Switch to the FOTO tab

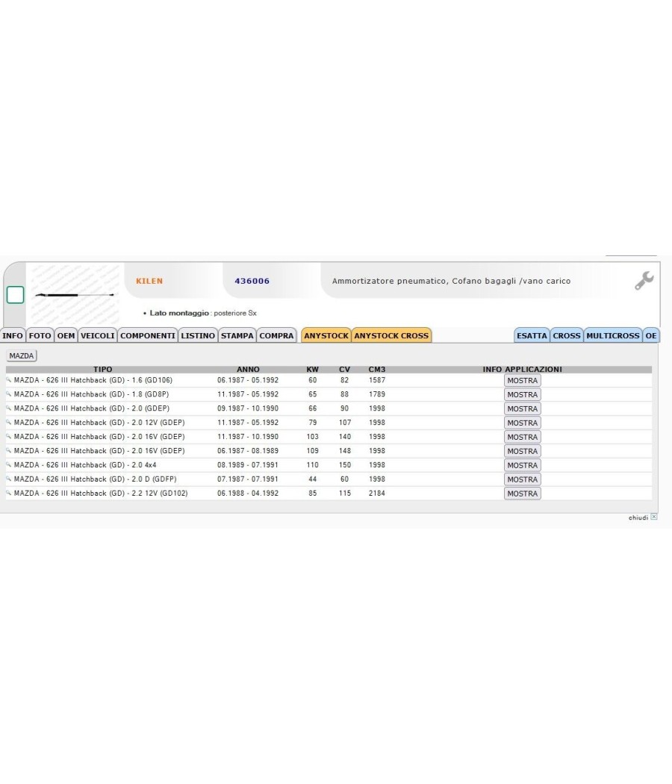[40, 335]
